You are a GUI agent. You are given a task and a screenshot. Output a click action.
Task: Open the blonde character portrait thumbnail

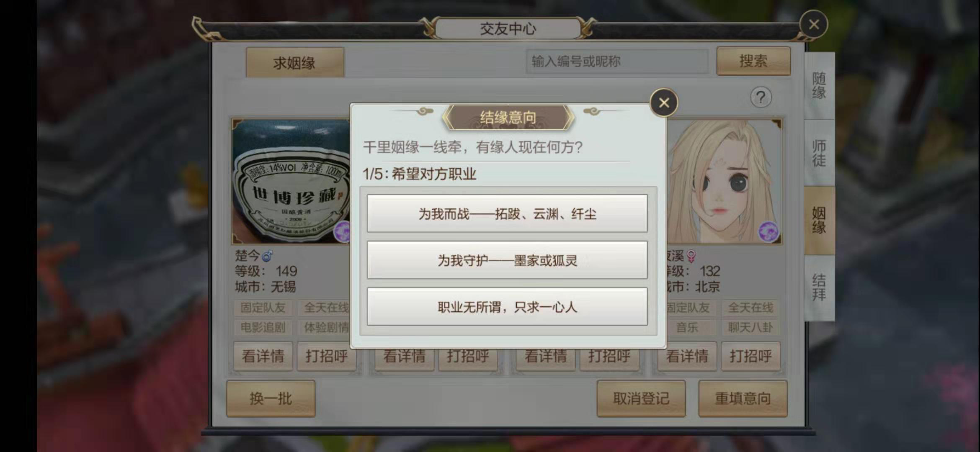coord(724,182)
